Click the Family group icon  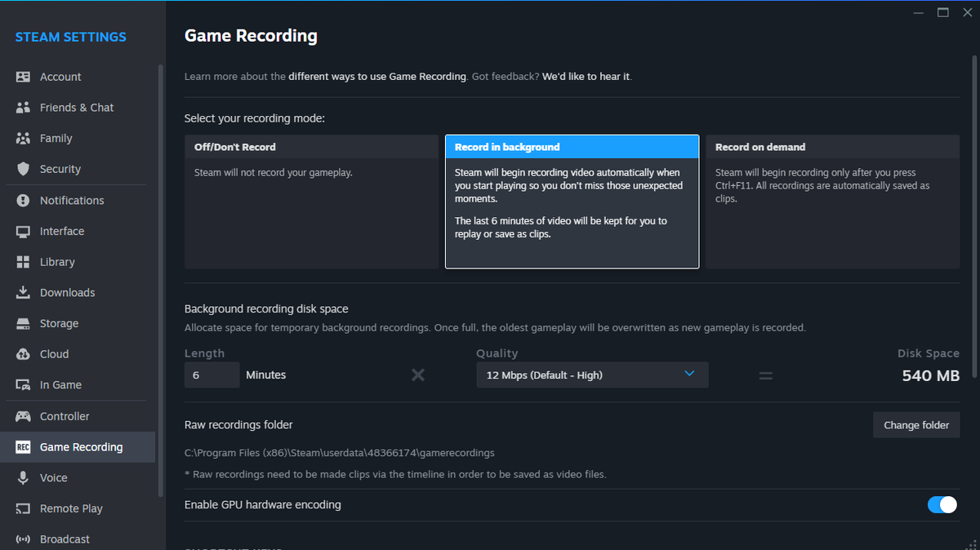coord(23,139)
